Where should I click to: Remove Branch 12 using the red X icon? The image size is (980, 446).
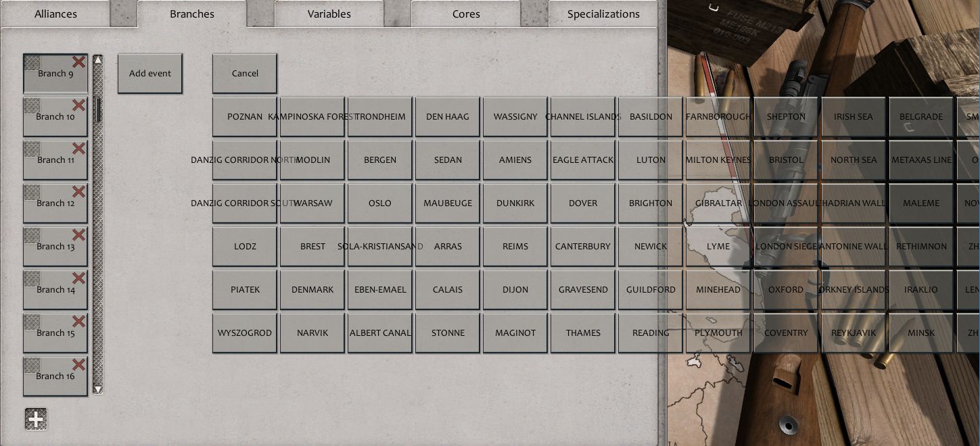click(x=79, y=192)
